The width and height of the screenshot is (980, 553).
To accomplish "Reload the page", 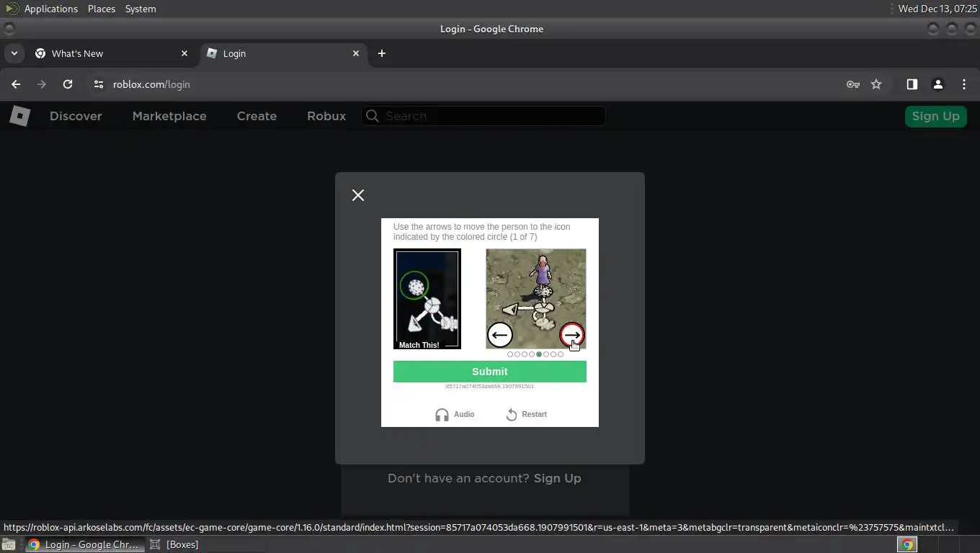I will pos(68,84).
